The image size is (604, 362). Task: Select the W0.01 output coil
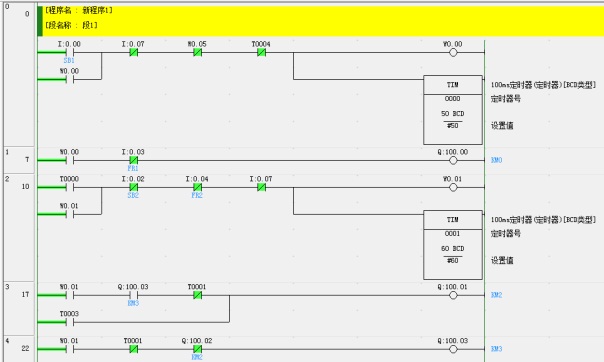[x=453, y=187]
